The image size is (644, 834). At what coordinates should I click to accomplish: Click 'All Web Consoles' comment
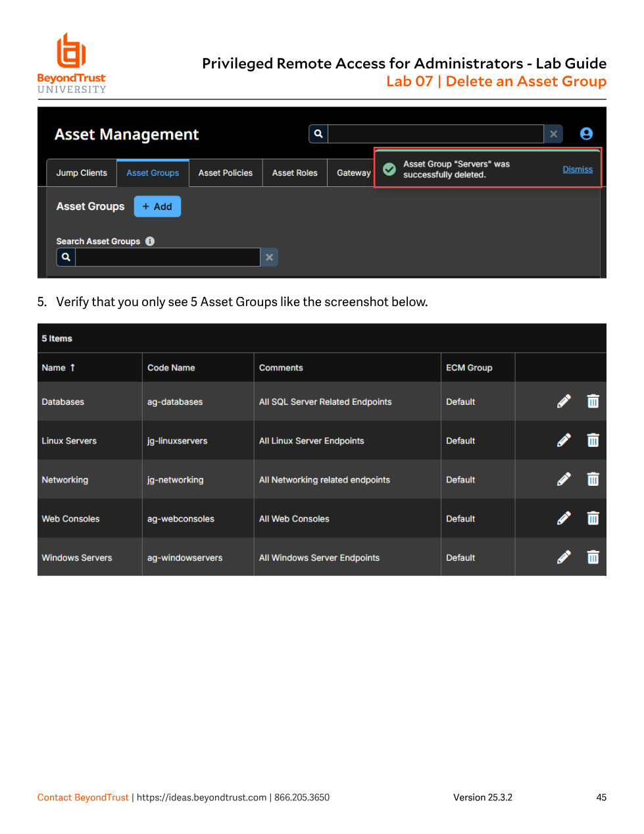(x=294, y=518)
